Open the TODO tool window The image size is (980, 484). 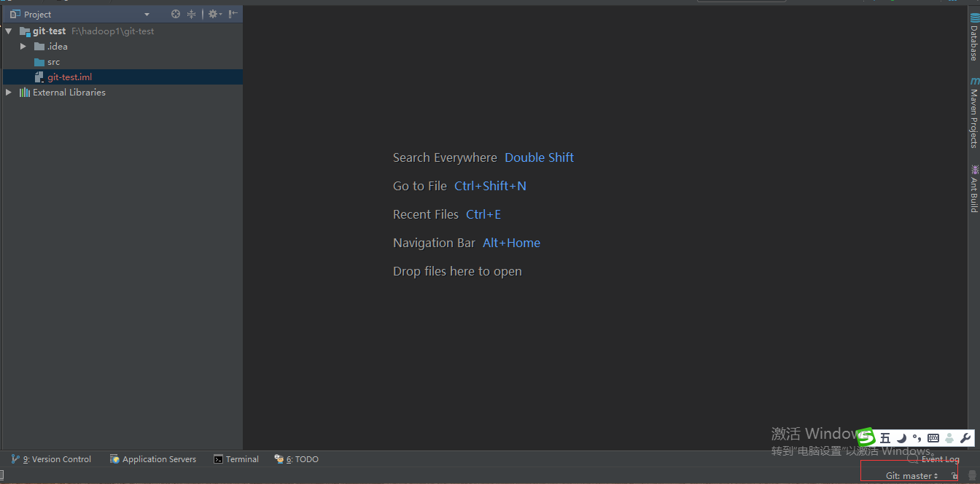click(x=296, y=459)
